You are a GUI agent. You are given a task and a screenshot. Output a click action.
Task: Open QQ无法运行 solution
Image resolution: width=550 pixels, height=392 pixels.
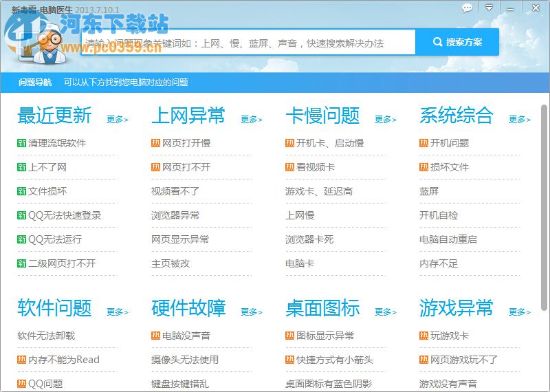click(55, 239)
